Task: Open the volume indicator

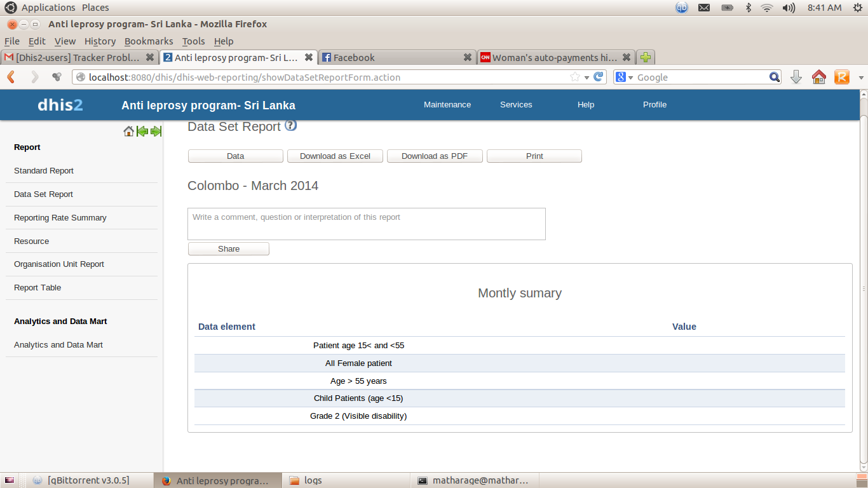Action: click(x=789, y=8)
